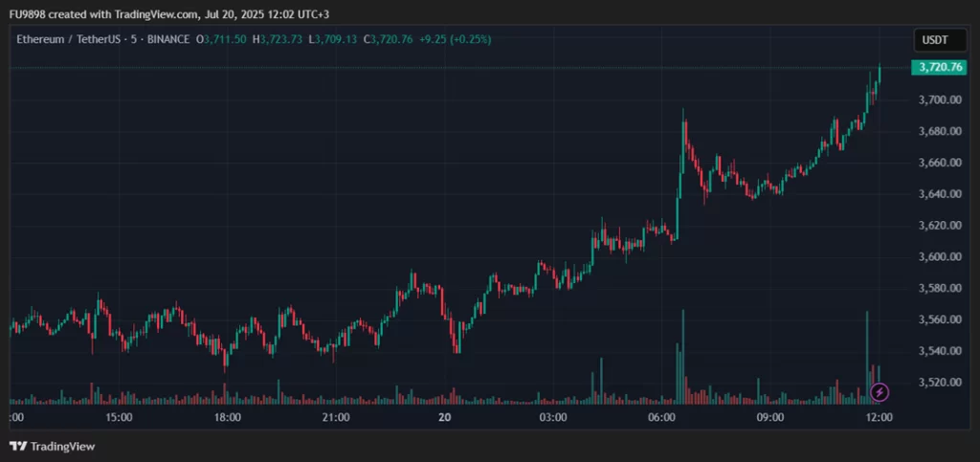Click the latest green candle at chart top
This screenshot has height=462, width=980.
tap(880, 75)
